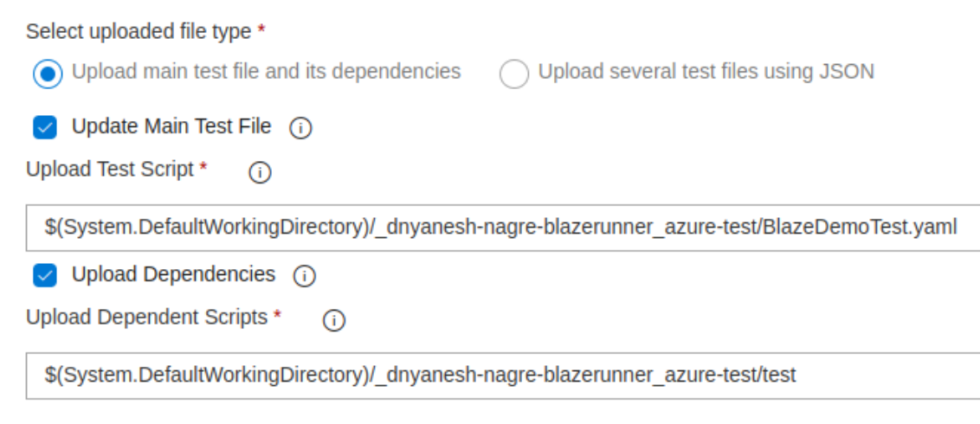Click red asterisk after Select uploaded file type

pyautogui.click(x=261, y=29)
